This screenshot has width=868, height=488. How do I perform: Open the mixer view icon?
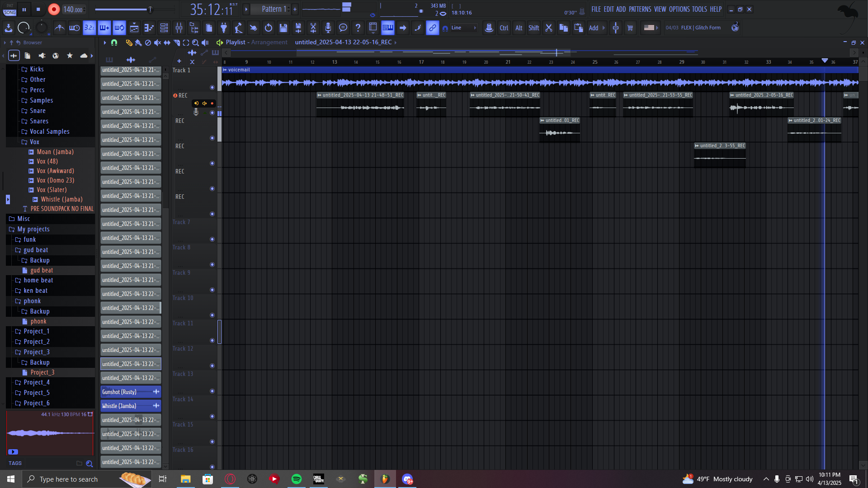pos(179,28)
